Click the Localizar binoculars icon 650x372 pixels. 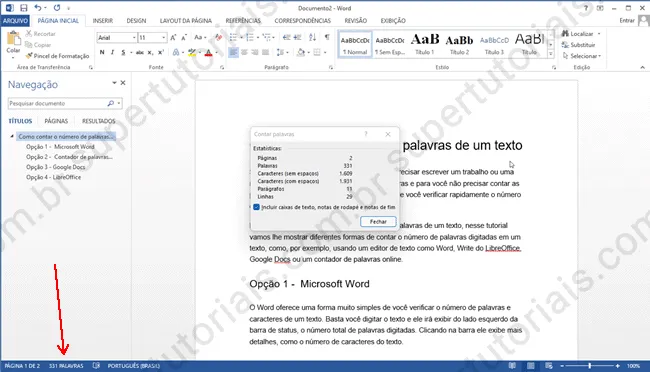[565, 34]
